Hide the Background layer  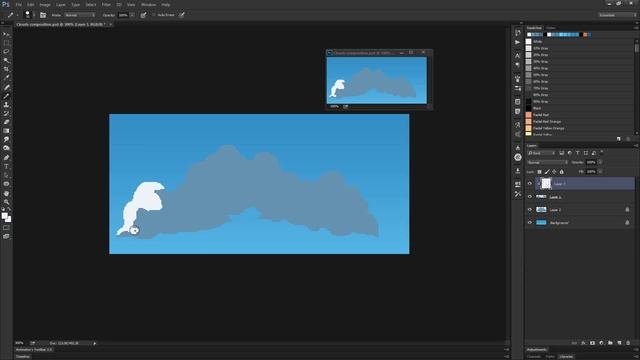[530, 223]
